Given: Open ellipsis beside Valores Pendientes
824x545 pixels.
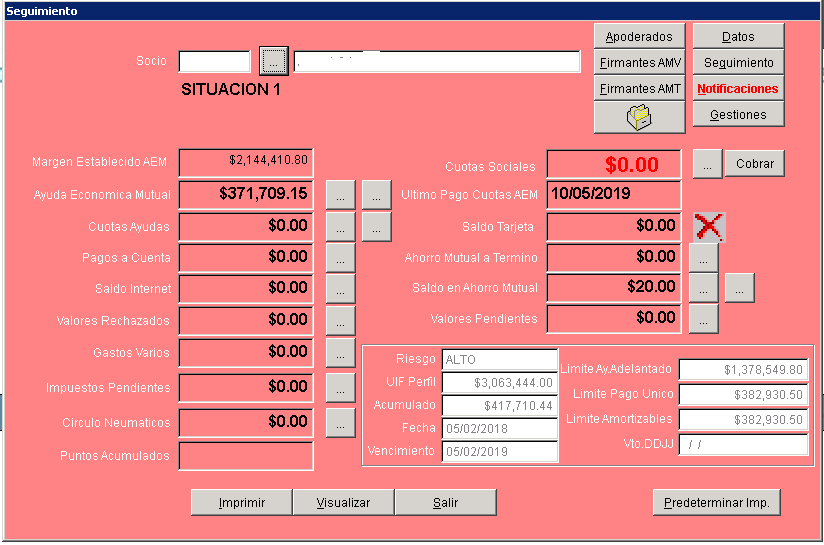Looking at the screenshot, I should 703,319.
